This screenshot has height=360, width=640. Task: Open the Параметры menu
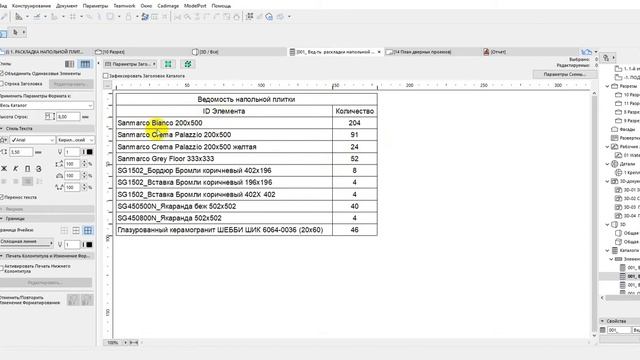[x=95, y=6]
